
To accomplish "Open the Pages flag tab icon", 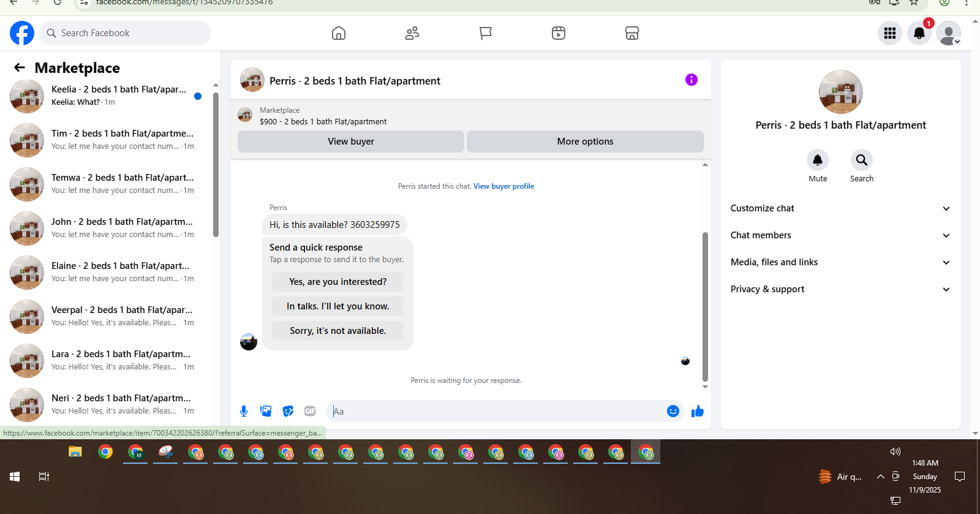I will point(486,33).
